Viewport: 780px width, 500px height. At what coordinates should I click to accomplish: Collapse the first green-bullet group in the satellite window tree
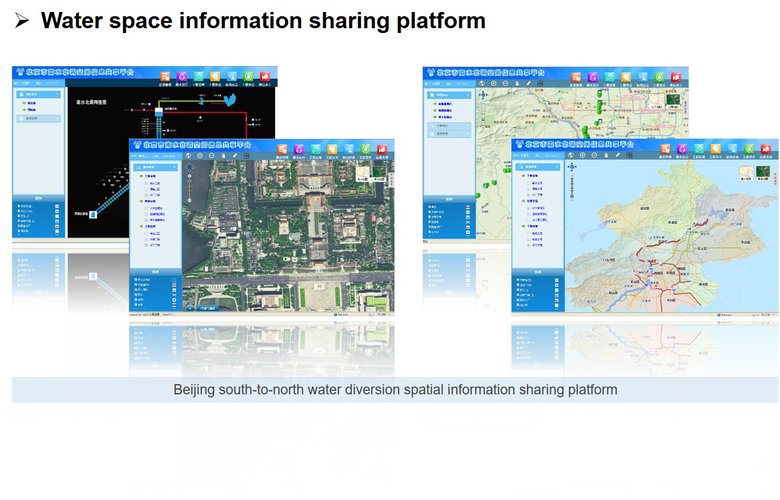click(141, 176)
